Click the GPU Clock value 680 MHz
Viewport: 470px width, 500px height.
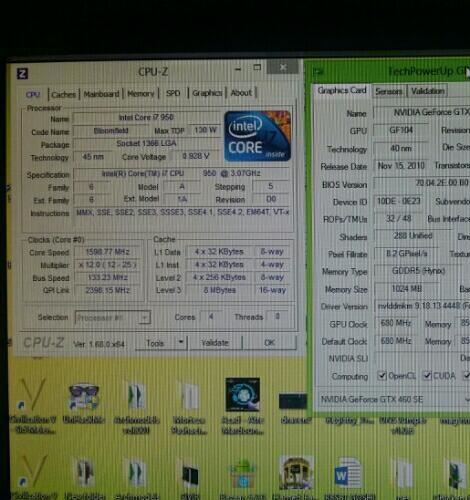point(396,323)
